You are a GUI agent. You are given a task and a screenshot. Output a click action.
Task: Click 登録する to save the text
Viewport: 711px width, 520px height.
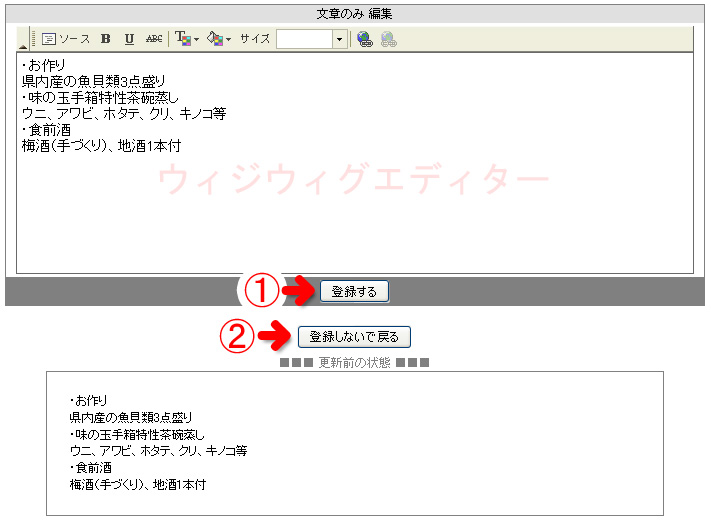tap(354, 292)
